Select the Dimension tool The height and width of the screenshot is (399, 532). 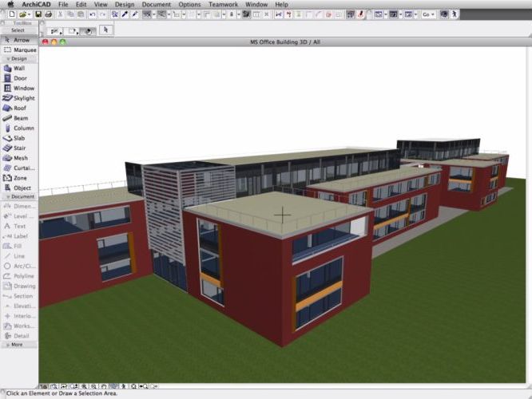[19, 206]
